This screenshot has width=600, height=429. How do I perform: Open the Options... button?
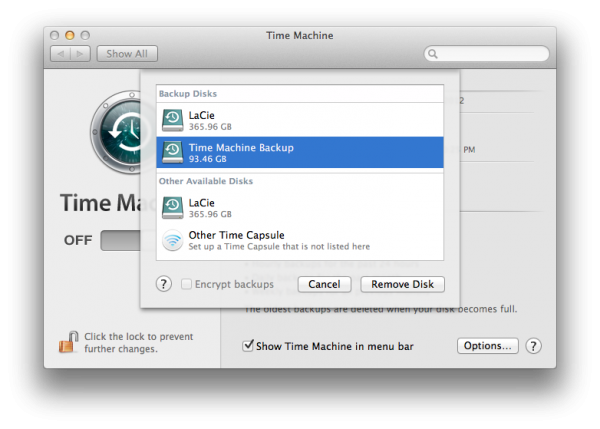pos(487,346)
